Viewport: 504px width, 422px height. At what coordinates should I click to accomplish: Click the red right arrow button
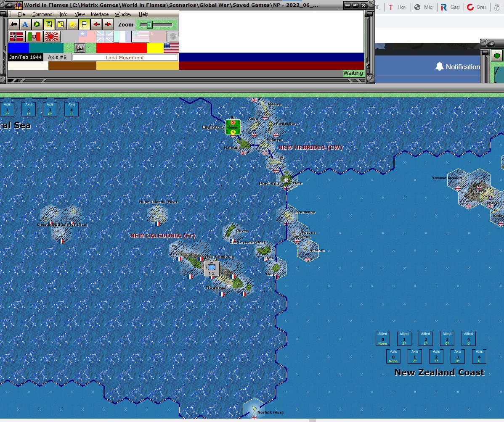(x=108, y=24)
